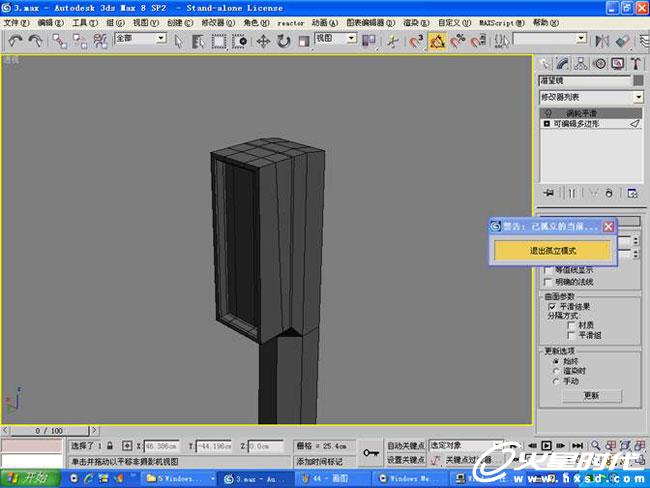This screenshot has height=488, width=650.
Task: Open the 渲染 menu
Action: click(x=416, y=23)
